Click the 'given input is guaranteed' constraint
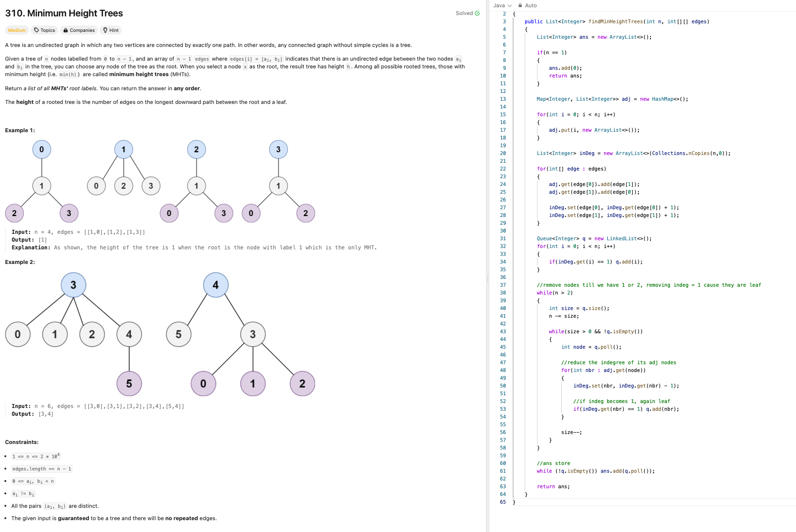 point(114,518)
